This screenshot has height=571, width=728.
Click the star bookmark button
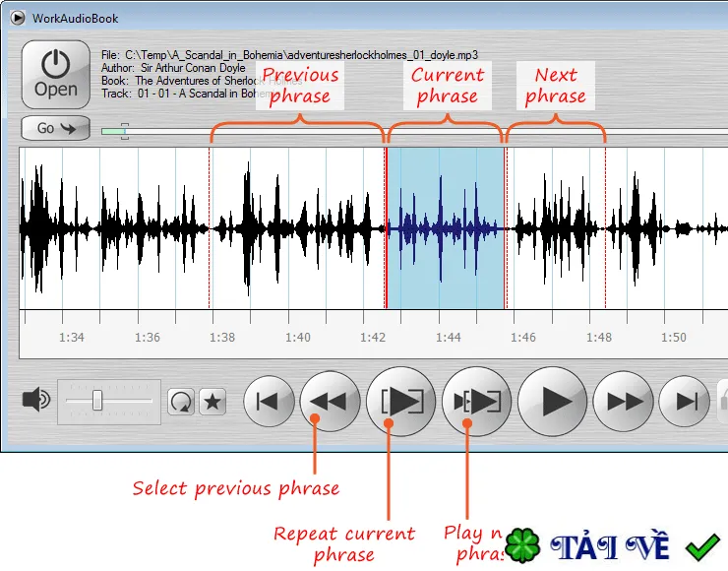coord(212,402)
